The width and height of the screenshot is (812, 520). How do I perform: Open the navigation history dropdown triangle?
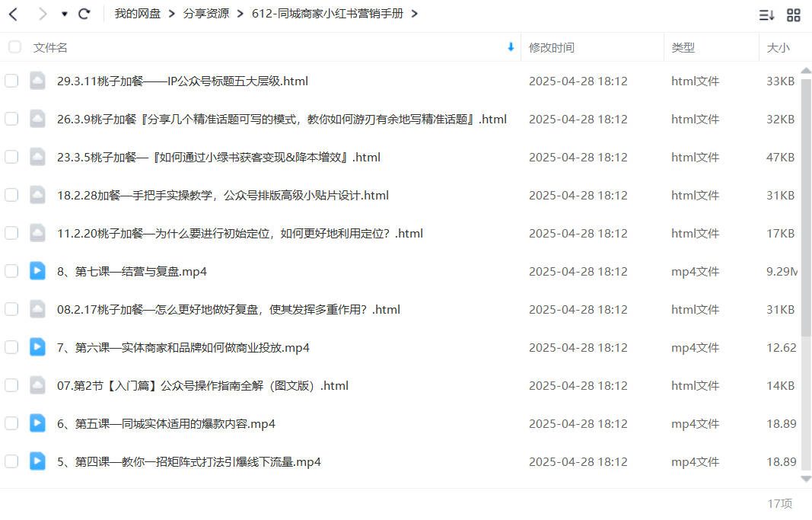[x=64, y=14]
